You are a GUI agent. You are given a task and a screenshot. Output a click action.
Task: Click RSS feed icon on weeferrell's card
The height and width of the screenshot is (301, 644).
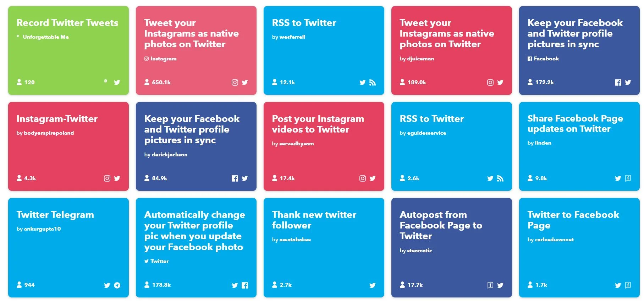pos(373,82)
